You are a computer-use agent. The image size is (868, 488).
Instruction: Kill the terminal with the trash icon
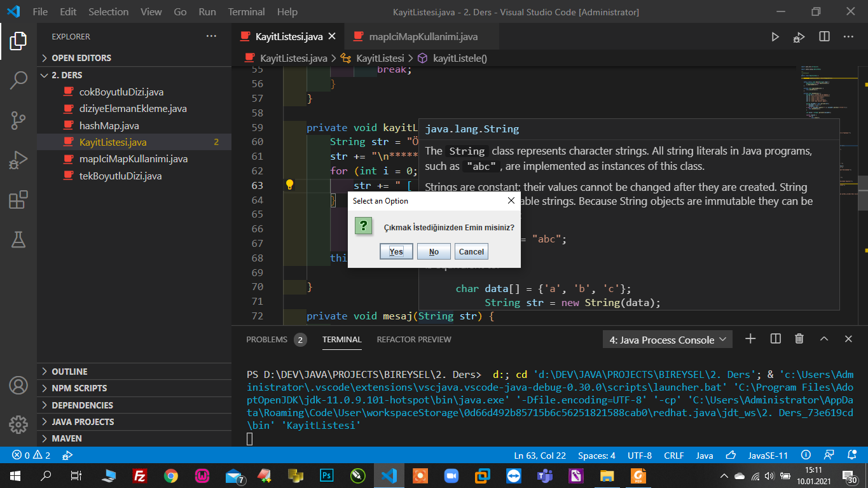[799, 339]
